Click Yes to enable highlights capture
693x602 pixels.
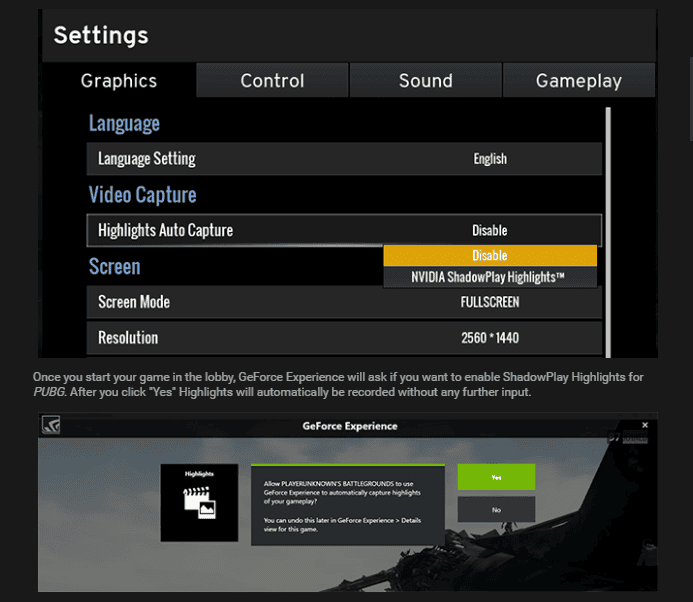click(496, 477)
